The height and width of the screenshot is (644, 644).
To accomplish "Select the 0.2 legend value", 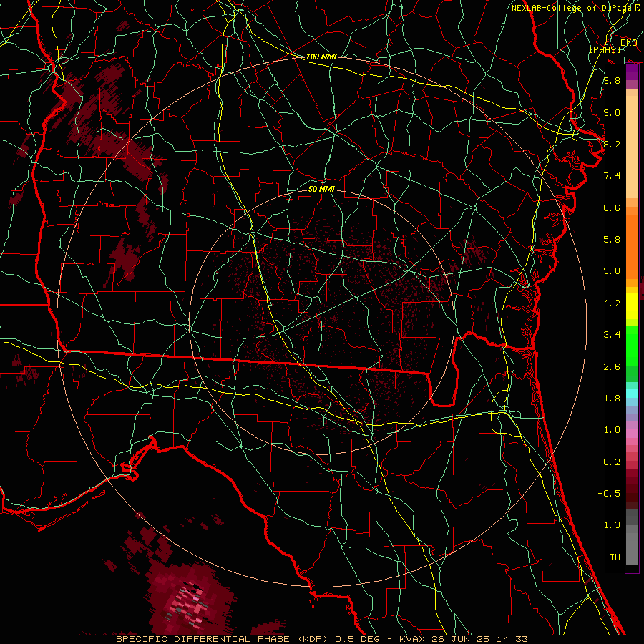I will click(612, 462).
